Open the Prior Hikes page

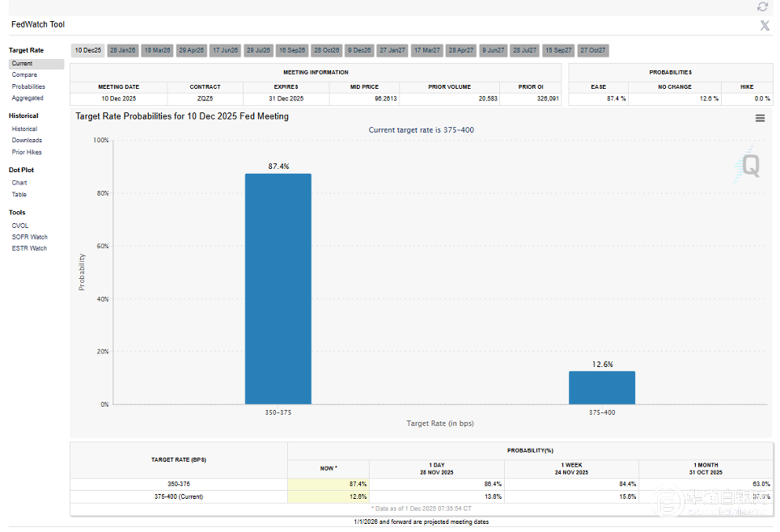click(x=27, y=152)
